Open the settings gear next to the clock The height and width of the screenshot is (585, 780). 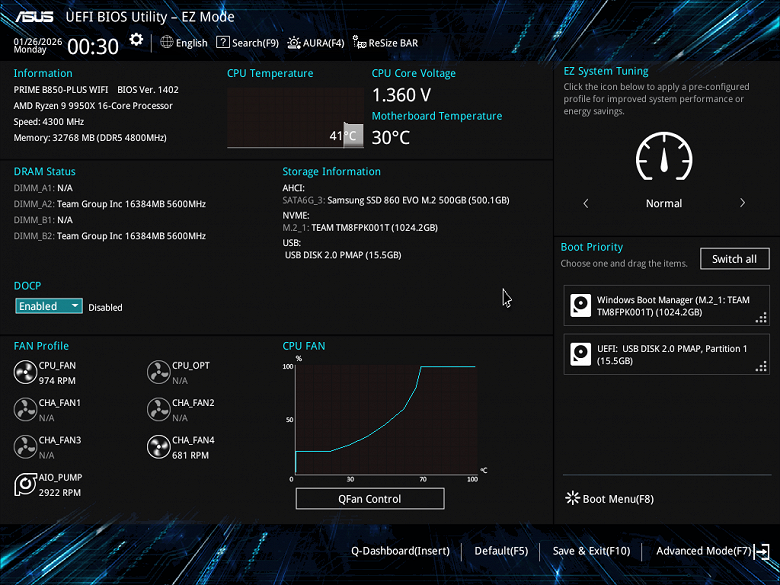(136, 41)
